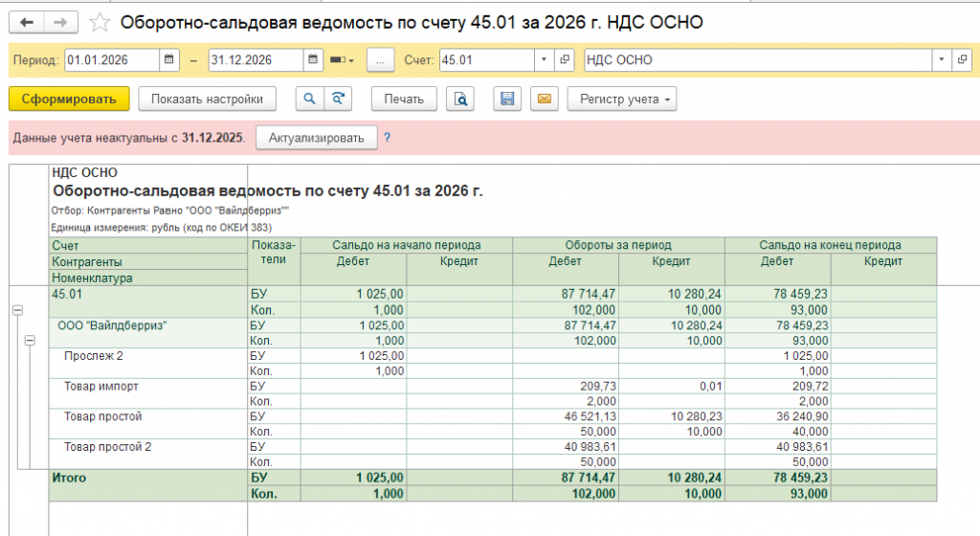Screen dimensions: 980x536
Task: Open calendar for start date 01.01.2026
Action: (168, 60)
